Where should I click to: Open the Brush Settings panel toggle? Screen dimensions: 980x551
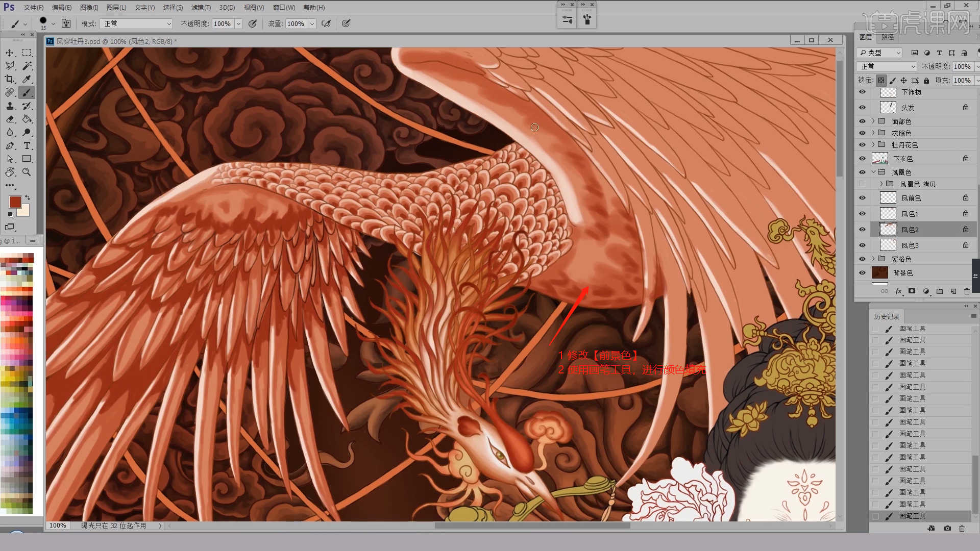66,23
